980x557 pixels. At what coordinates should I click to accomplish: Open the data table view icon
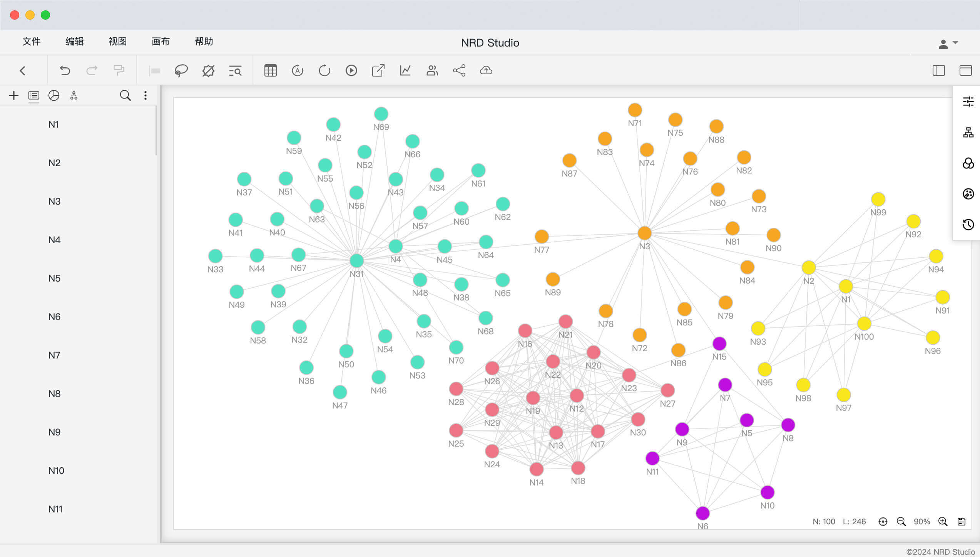tap(270, 71)
